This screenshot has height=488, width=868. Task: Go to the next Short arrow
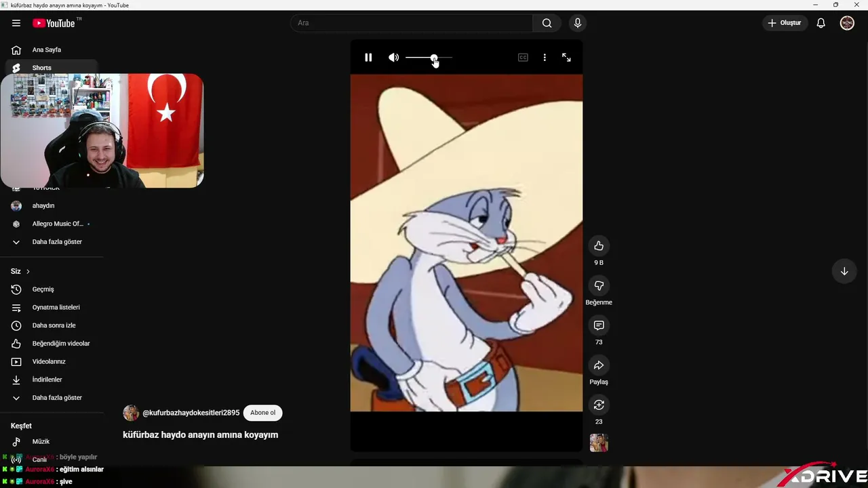(x=844, y=271)
